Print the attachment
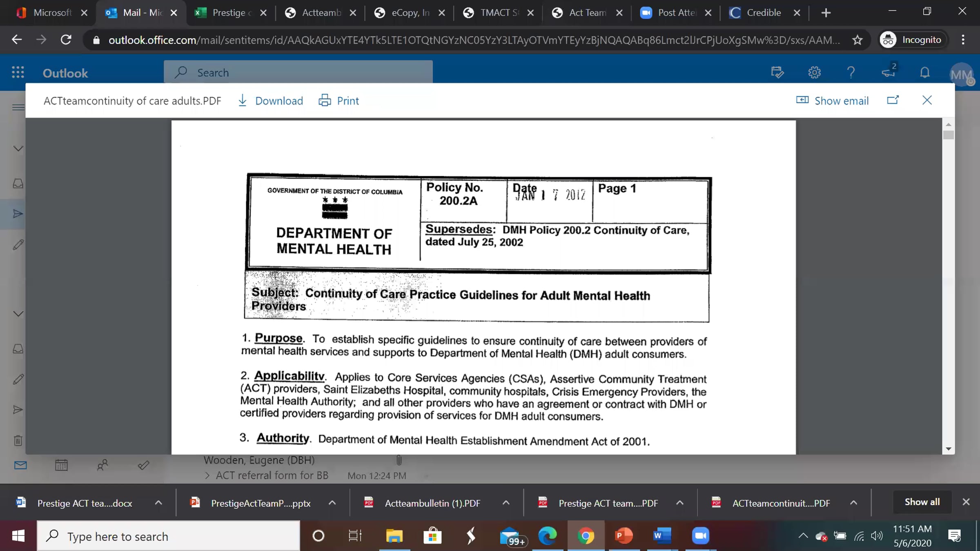Image resolution: width=980 pixels, height=551 pixels. (339, 100)
